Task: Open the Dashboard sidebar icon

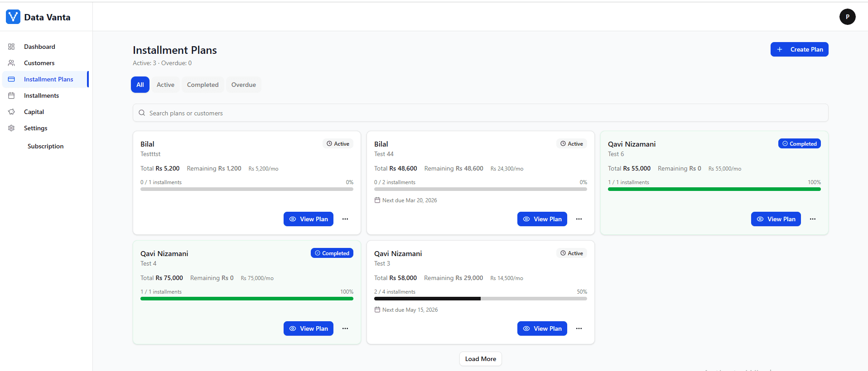Action: (x=11, y=47)
